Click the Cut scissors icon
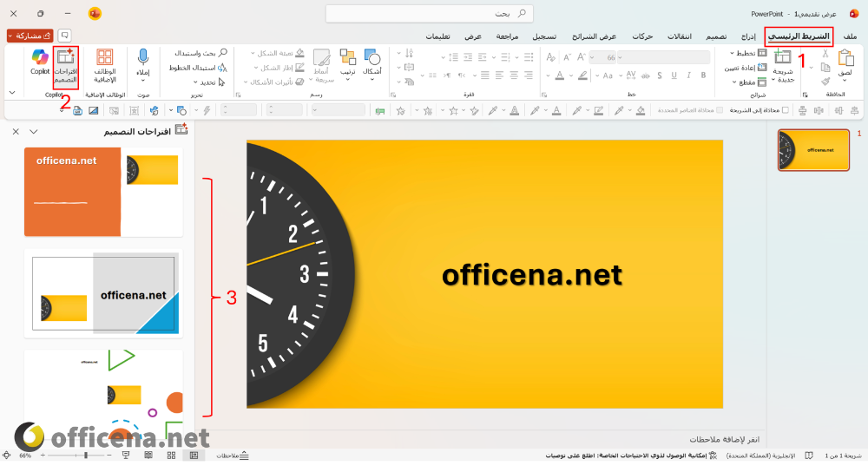The width and height of the screenshot is (868, 472). (x=825, y=53)
